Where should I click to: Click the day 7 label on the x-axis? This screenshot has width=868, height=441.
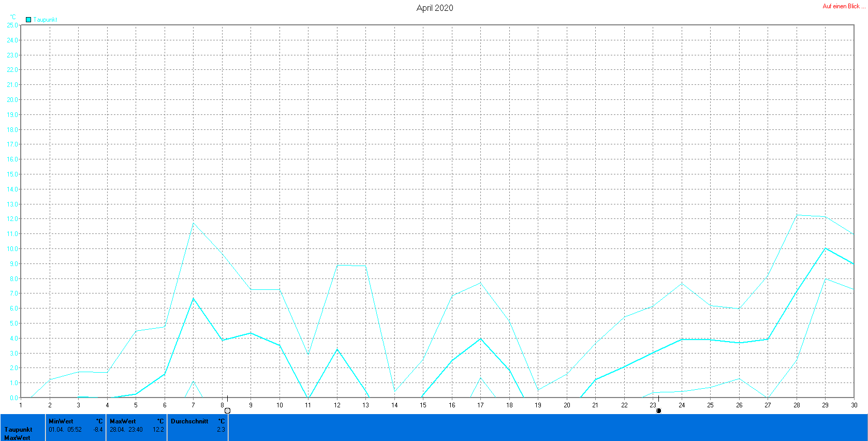click(193, 405)
